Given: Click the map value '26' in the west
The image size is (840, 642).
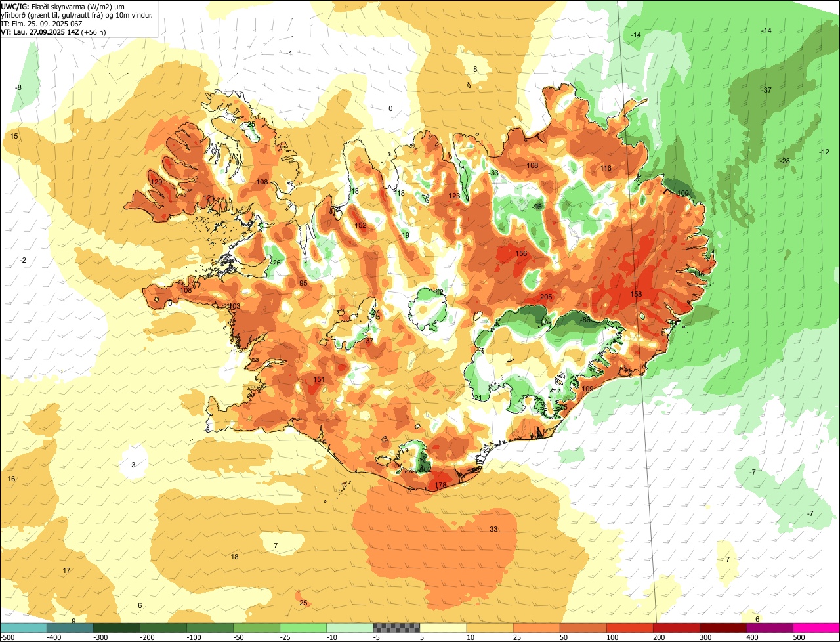Looking at the screenshot, I should pos(276,263).
